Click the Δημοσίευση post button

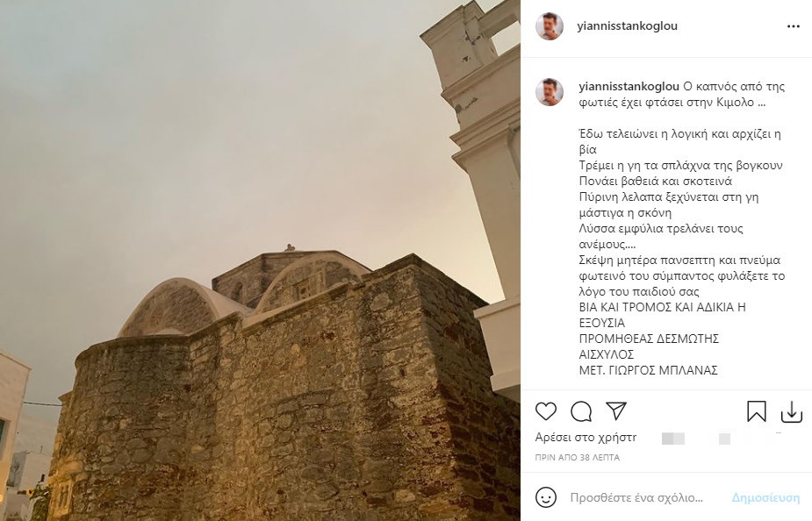pyautogui.click(x=765, y=497)
